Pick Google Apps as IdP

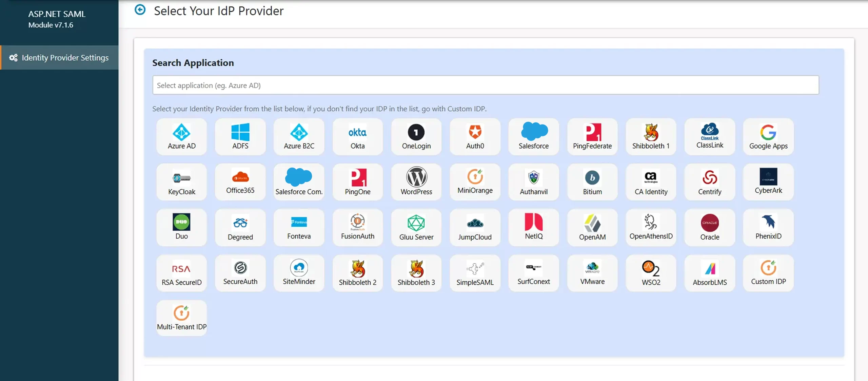[768, 137]
